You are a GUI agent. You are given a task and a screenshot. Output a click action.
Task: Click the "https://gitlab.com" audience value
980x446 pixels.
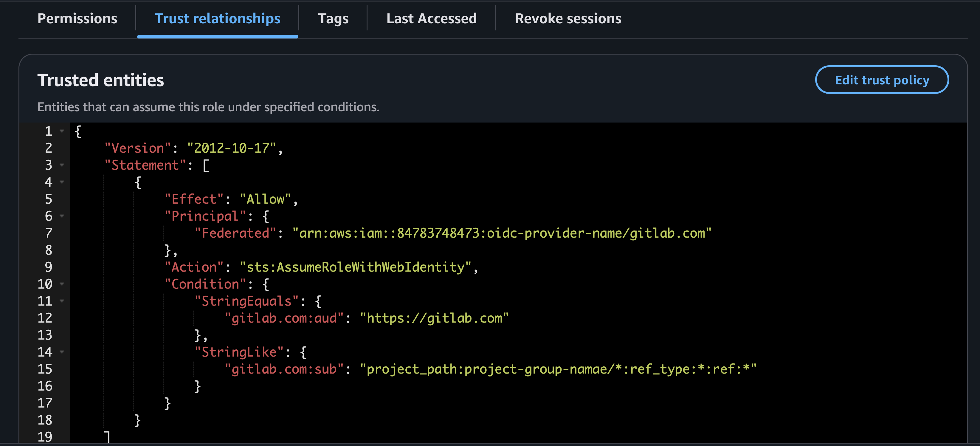(434, 318)
